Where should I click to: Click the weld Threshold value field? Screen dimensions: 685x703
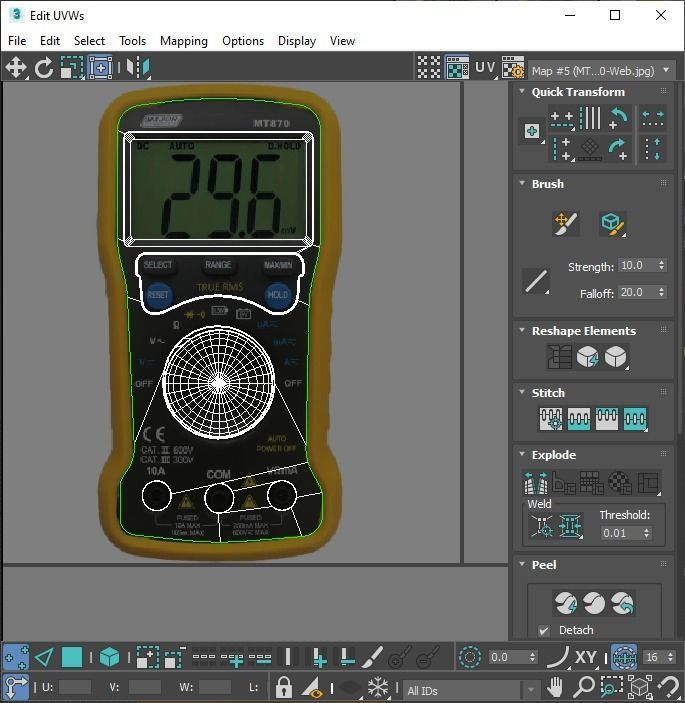click(x=620, y=533)
